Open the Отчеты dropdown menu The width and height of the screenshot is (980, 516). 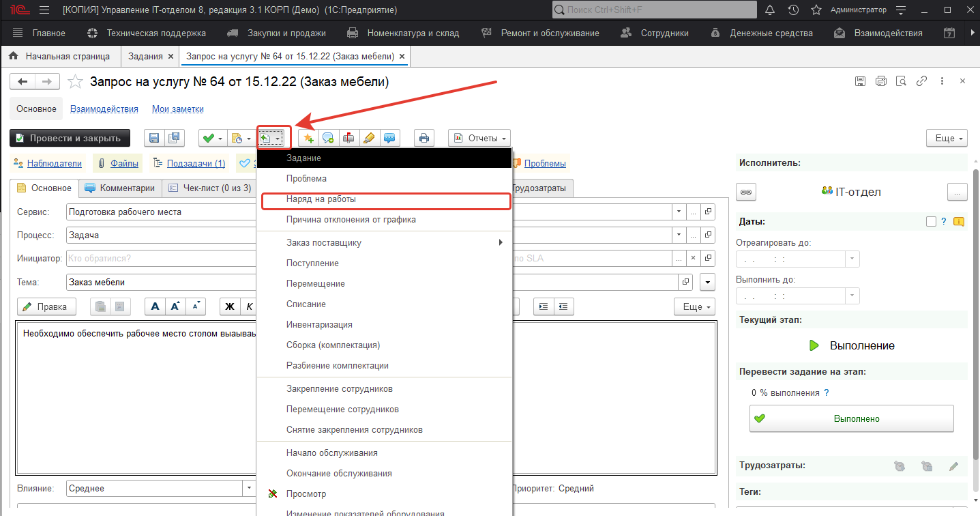[479, 139]
